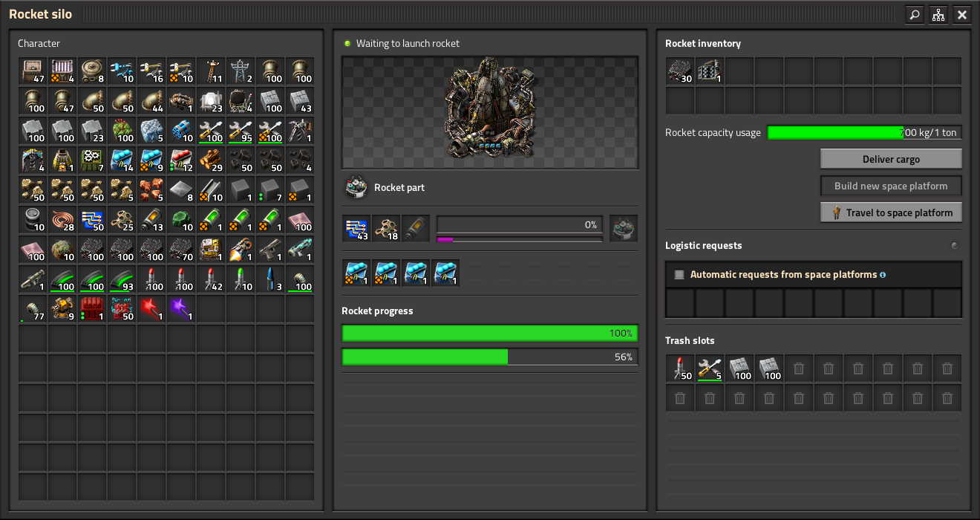Click the 56% rocket progress bar
This screenshot has width=980, height=520.
click(x=489, y=357)
